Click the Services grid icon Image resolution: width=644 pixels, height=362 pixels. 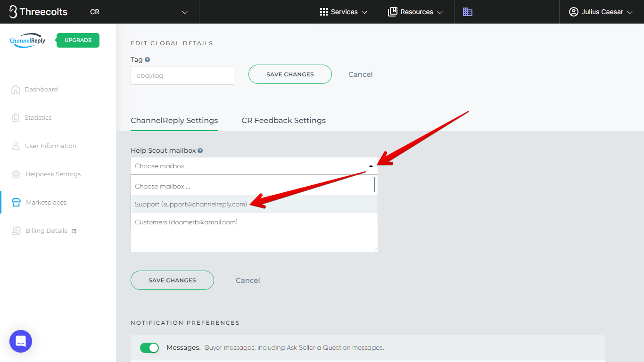pos(324,12)
